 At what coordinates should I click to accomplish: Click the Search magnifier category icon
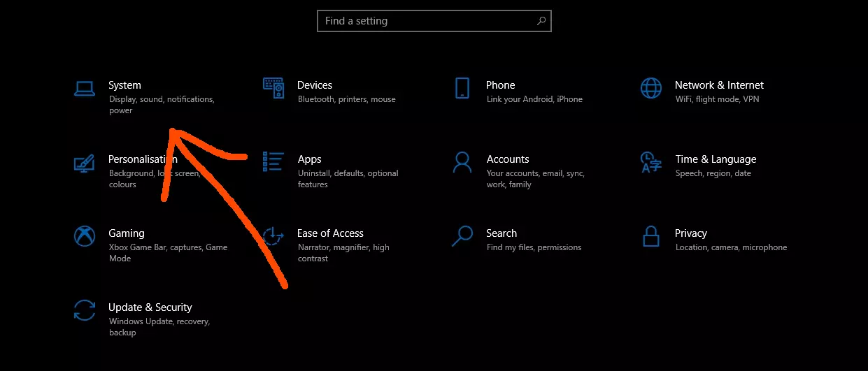(x=462, y=236)
